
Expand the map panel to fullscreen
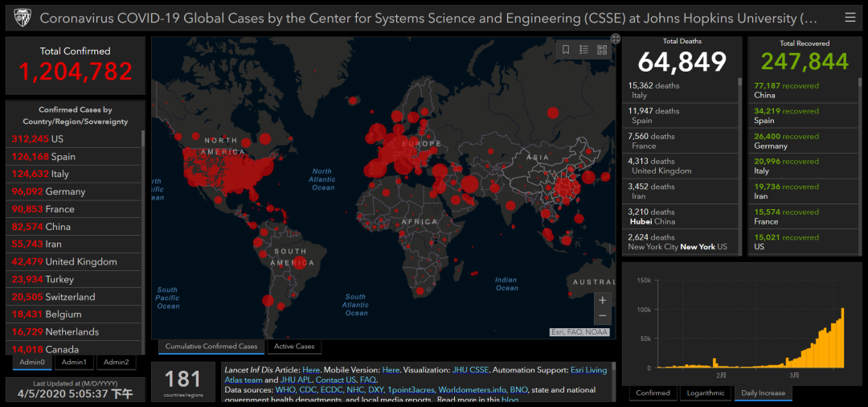click(x=615, y=39)
